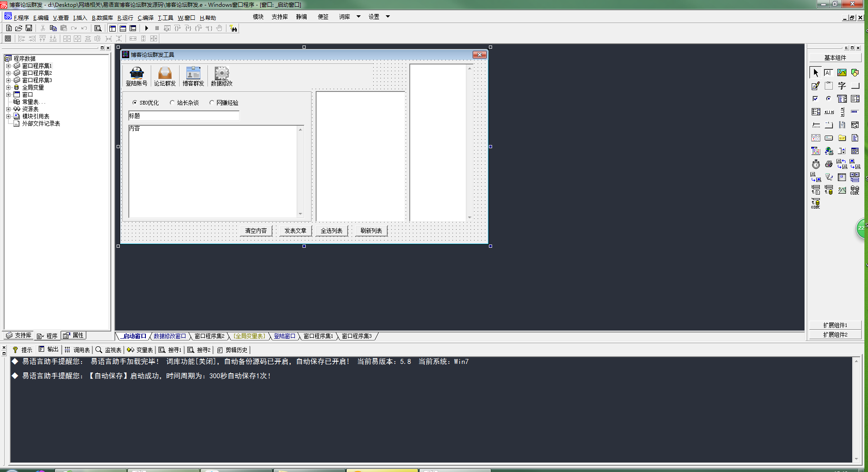Click the 标题 text input field

point(184,116)
